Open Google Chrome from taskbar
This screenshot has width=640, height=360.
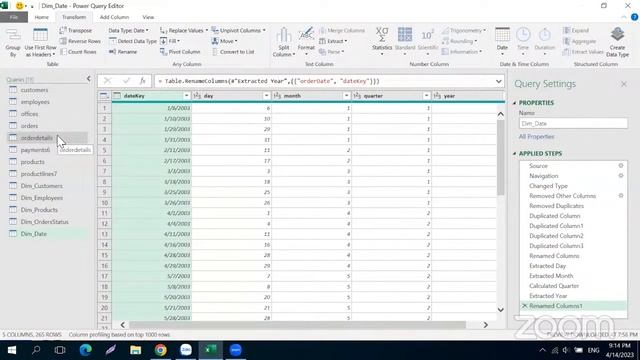160,350
